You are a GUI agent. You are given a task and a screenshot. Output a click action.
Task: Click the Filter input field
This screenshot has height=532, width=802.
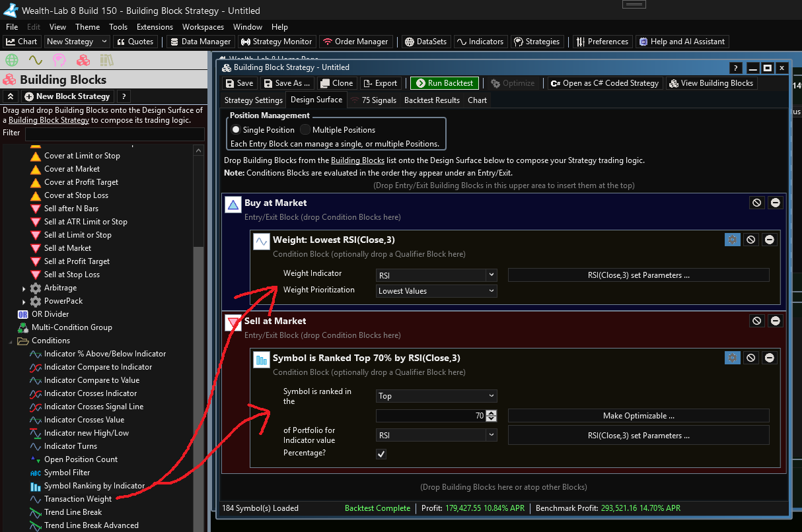pyautogui.click(x=114, y=133)
